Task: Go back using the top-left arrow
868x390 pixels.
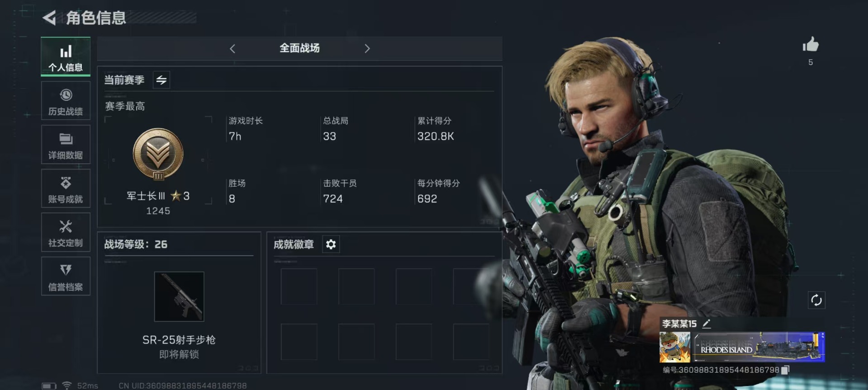Action: pyautogui.click(x=49, y=18)
